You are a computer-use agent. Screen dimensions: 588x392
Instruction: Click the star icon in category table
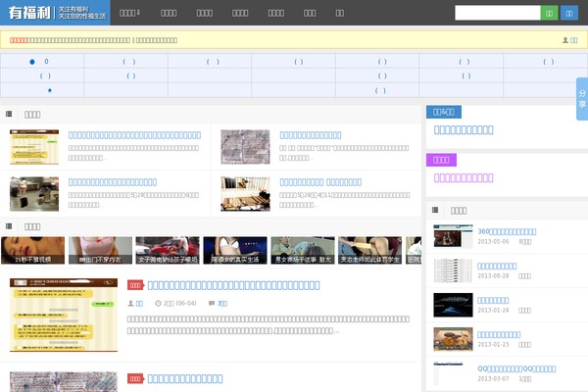point(50,90)
